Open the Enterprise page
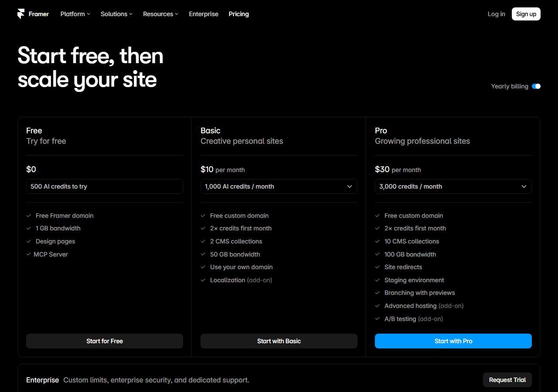The height and width of the screenshot is (392, 558). coord(204,14)
